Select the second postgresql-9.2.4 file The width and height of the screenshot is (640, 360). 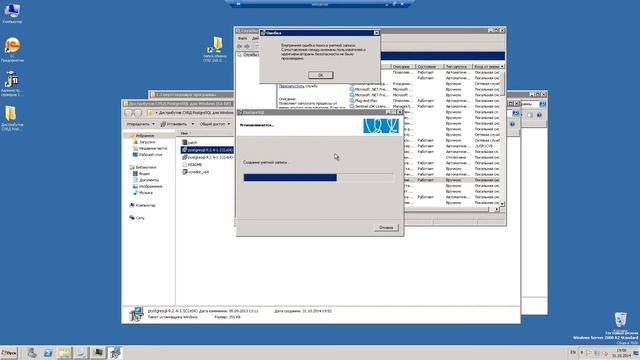coord(207,157)
